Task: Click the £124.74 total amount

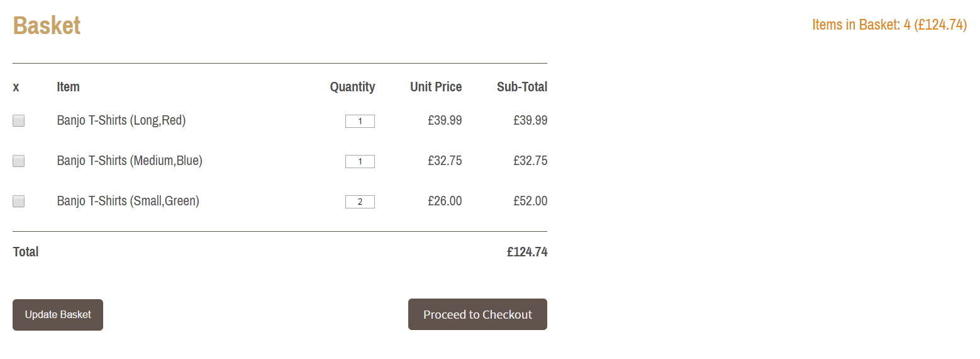Action: (x=527, y=252)
